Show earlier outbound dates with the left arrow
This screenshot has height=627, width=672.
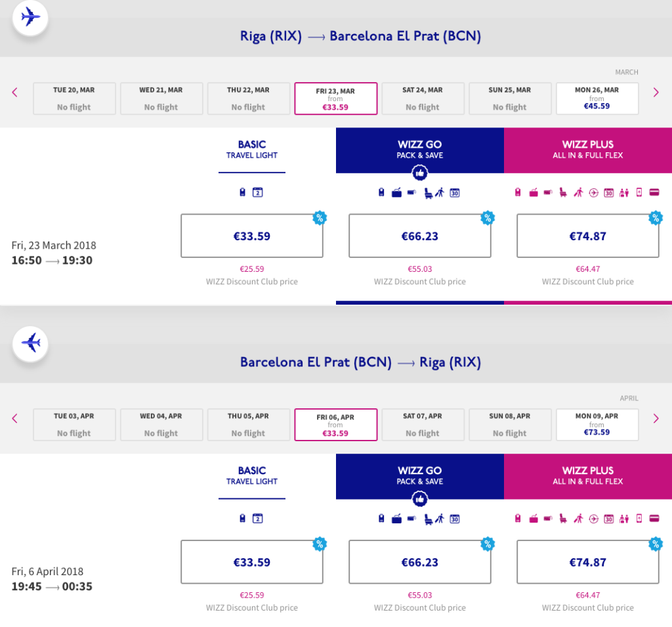pos(15,93)
